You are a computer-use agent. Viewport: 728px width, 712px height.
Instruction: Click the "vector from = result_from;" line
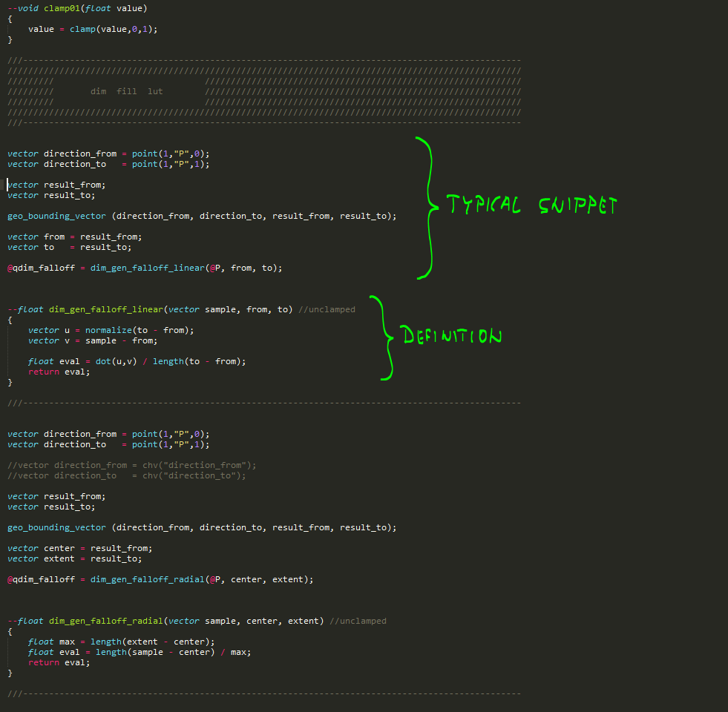point(74,237)
